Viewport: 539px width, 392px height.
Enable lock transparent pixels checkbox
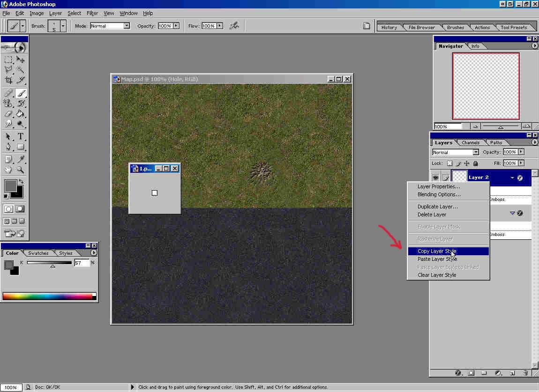(449, 163)
